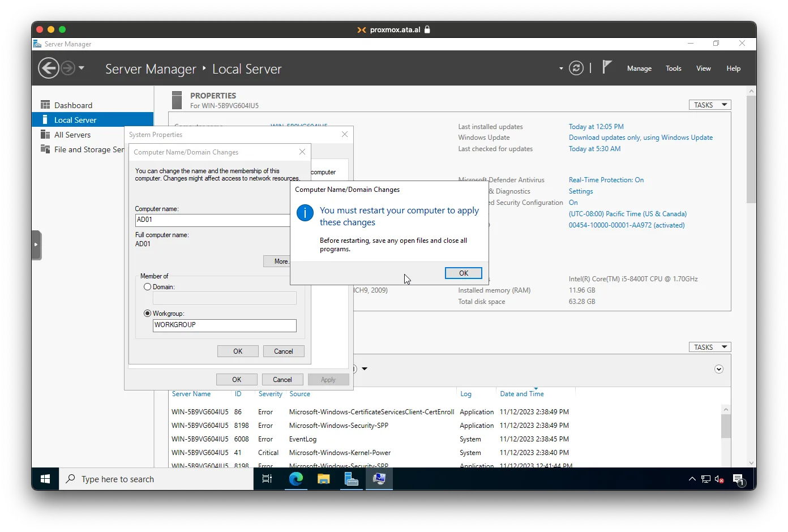Screen dimensions: 788x532
Task: Sort events by Server Name column
Action: pos(191,394)
